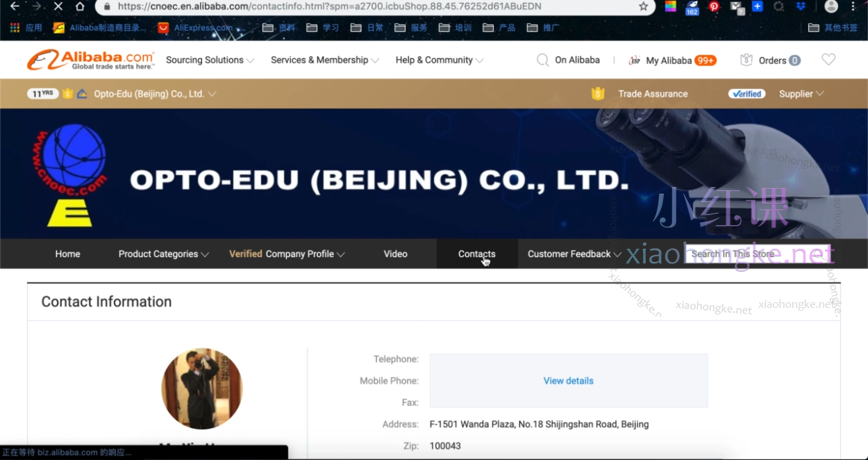Screen dimensions: 868x460
Task: Click the Trade Assurance shield icon
Action: pyautogui.click(x=598, y=94)
